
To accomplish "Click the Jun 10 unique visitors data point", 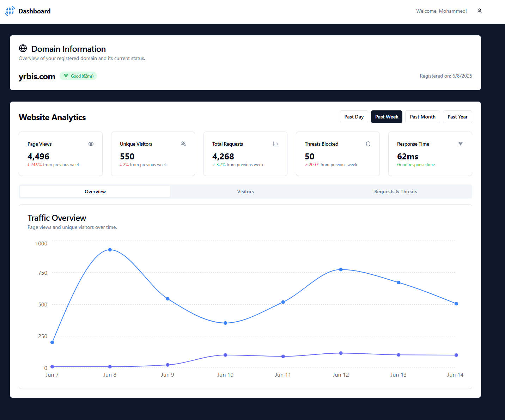I will (x=225, y=355).
